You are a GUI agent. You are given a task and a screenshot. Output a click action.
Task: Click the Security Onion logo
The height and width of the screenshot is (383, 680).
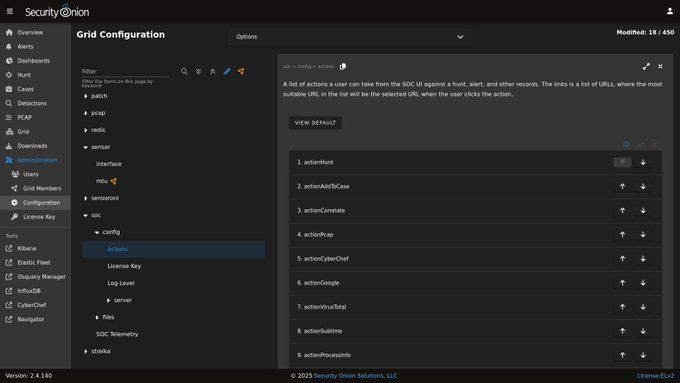tap(57, 12)
